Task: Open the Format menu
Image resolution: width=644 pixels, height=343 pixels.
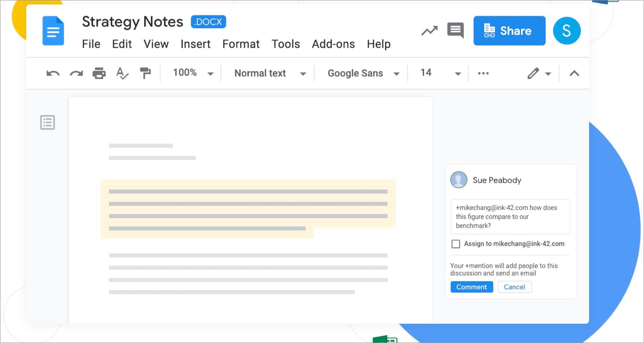Action: click(241, 44)
